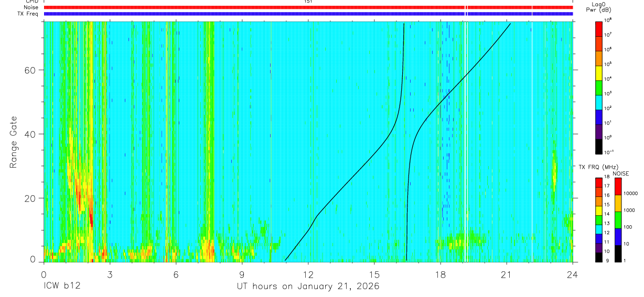This screenshot has width=644, height=297.
Task: Click the red Noise strip above the plot
Action: point(308,8)
